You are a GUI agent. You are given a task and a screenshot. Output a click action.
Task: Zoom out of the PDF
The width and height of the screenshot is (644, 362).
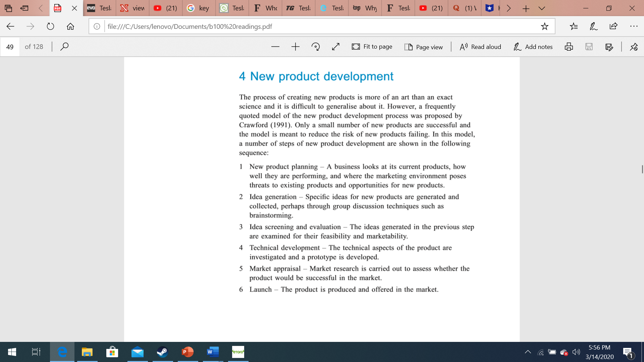(x=275, y=47)
